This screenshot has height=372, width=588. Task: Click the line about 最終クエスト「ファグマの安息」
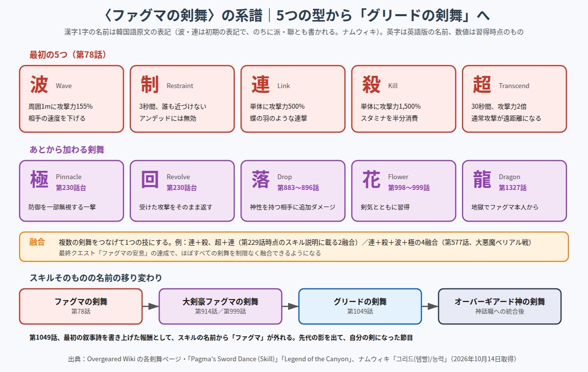(190, 253)
